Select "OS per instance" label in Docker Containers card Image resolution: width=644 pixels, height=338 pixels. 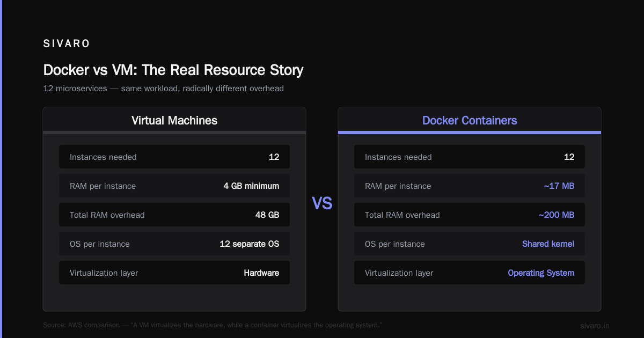pyautogui.click(x=395, y=244)
